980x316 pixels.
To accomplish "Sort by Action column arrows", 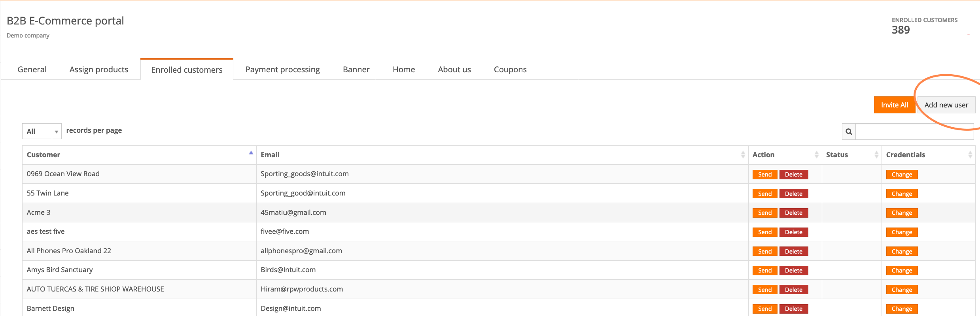I will [x=816, y=155].
